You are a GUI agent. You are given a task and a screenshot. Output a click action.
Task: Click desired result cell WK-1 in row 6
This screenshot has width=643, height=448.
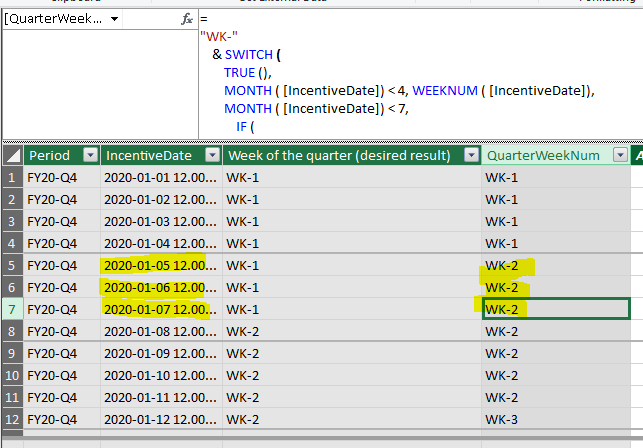pos(352,288)
